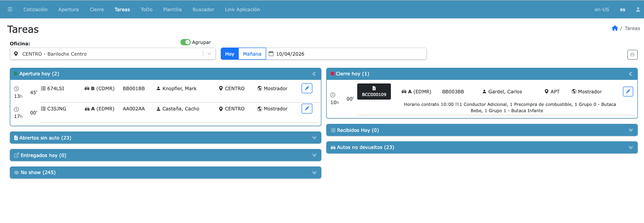Click the user profile icon
The height and width of the screenshot is (223, 644).
click(638, 9)
